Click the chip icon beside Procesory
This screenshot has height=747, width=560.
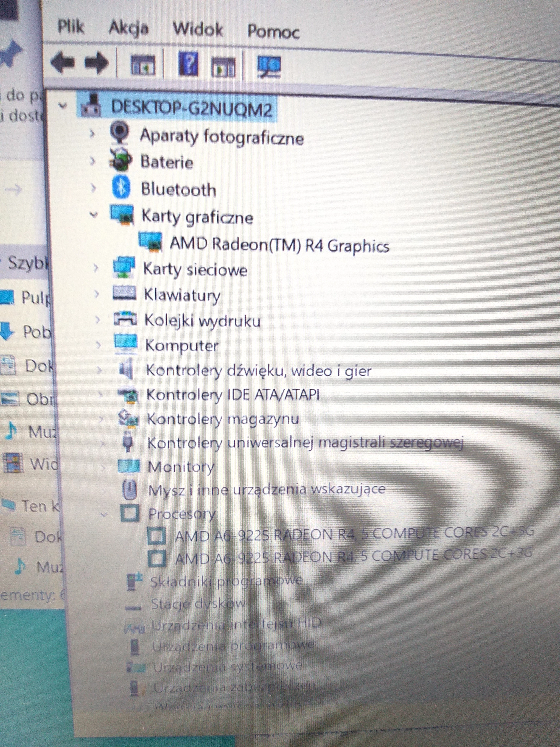click(130, 513)
